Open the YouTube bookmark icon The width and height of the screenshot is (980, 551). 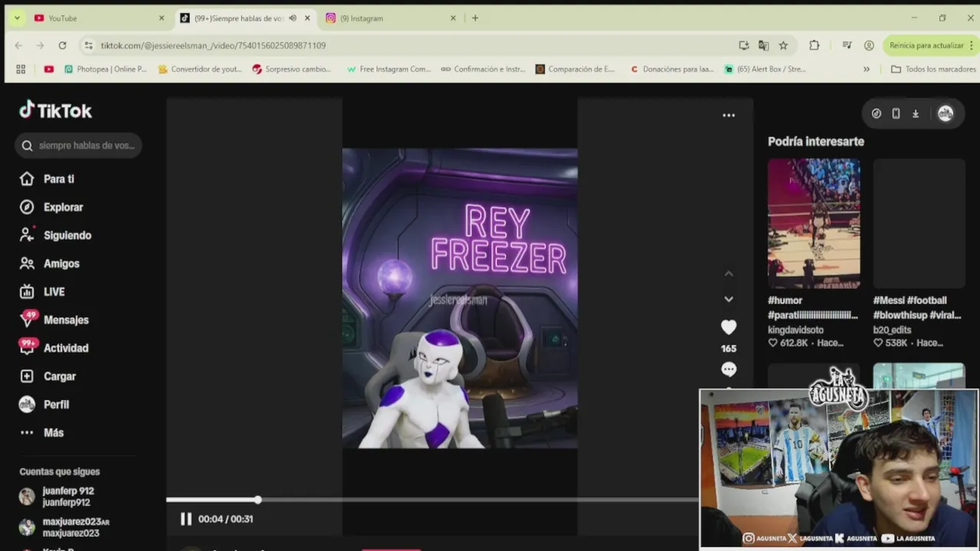[49, 69]
